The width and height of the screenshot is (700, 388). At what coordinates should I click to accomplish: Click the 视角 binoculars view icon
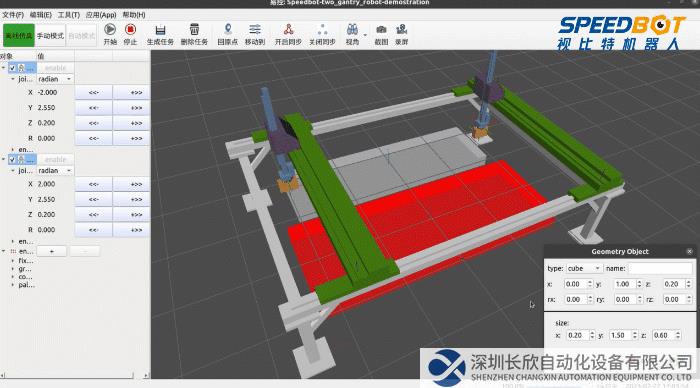point(352,29)
